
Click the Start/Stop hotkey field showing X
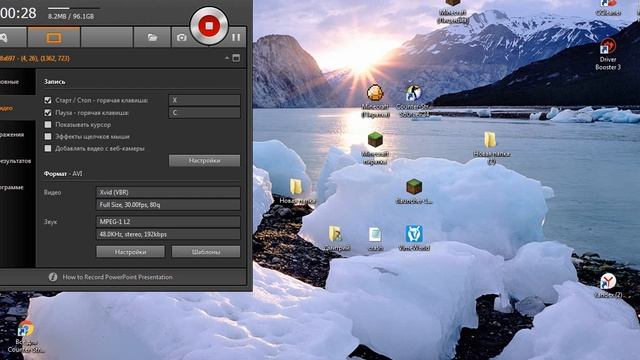tap(204, 100)
